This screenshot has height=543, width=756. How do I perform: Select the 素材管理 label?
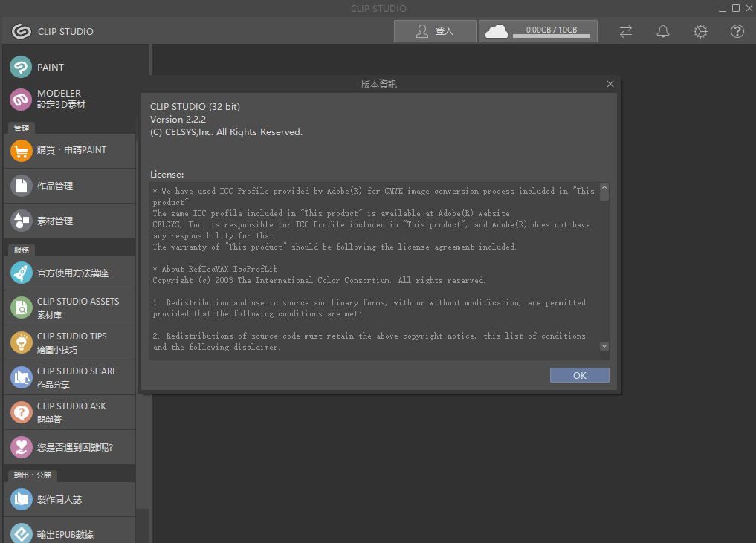tap(55, 221)
